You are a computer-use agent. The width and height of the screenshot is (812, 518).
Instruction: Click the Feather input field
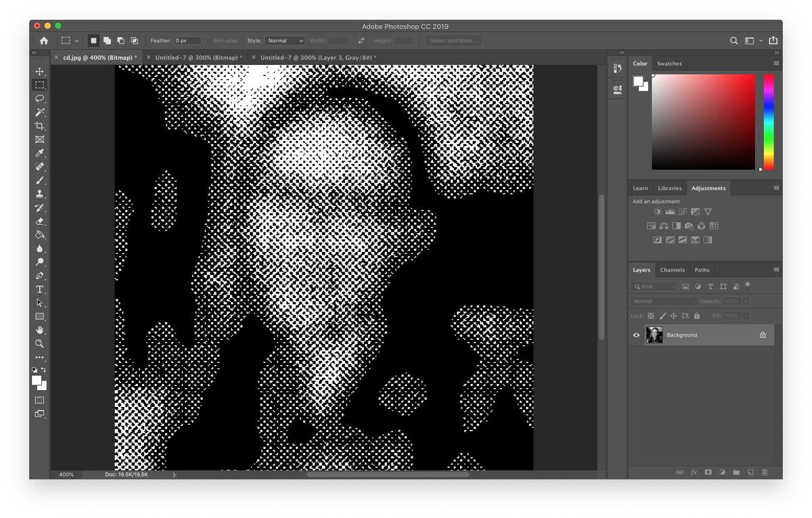[188, 41]
